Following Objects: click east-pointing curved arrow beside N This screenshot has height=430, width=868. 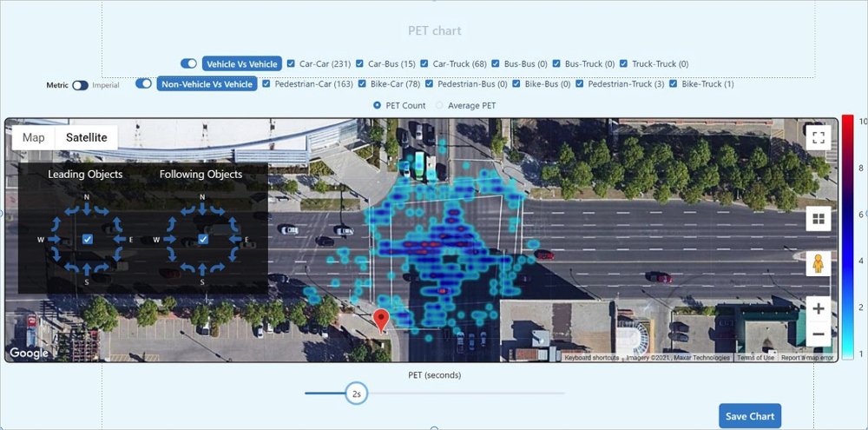(x=218, y=210)
